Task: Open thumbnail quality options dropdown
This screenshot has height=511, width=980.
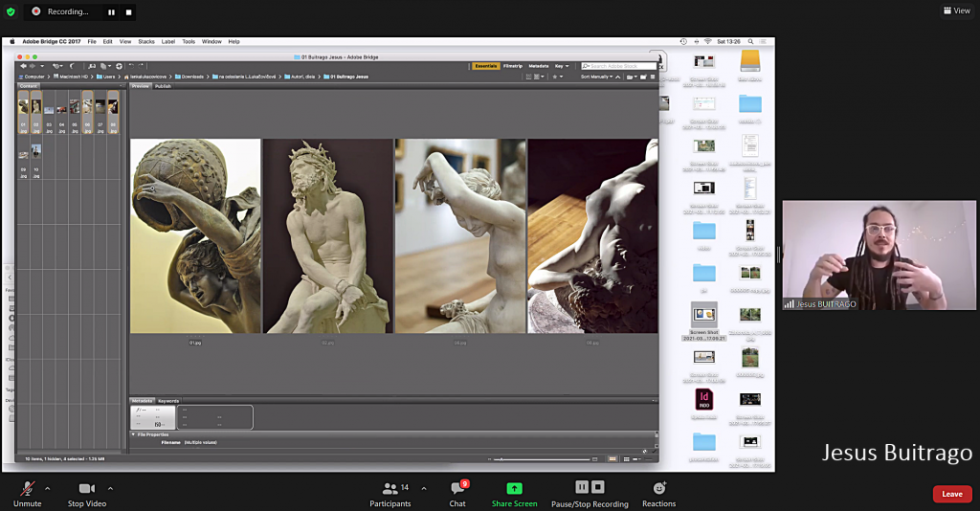Action: click(539, 77)
